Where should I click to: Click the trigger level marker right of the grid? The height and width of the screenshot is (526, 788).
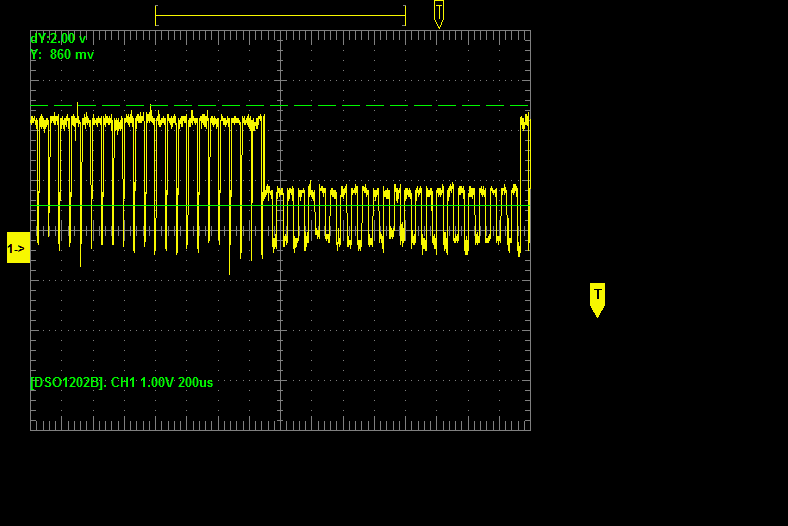(597, 300)
